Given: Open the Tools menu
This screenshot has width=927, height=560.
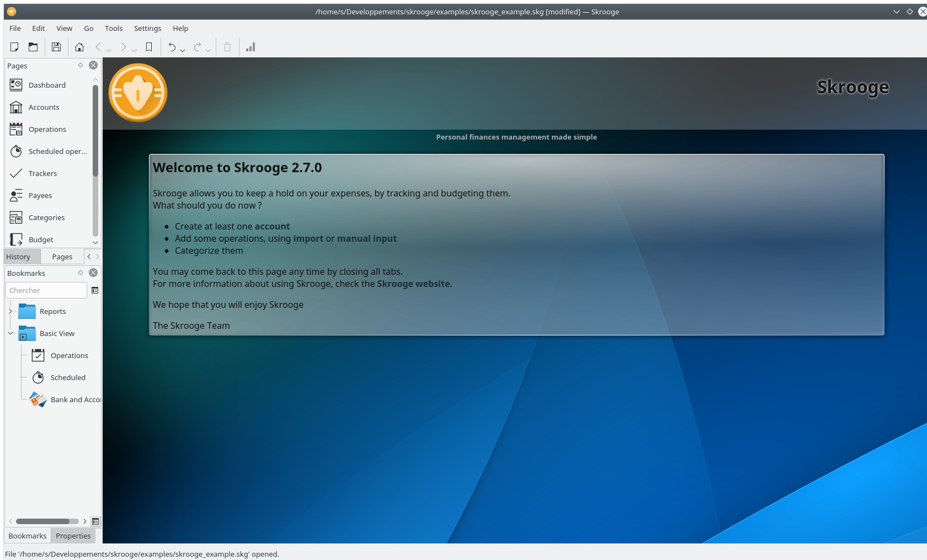Looking at the screenshot, I should pos(114,28).
